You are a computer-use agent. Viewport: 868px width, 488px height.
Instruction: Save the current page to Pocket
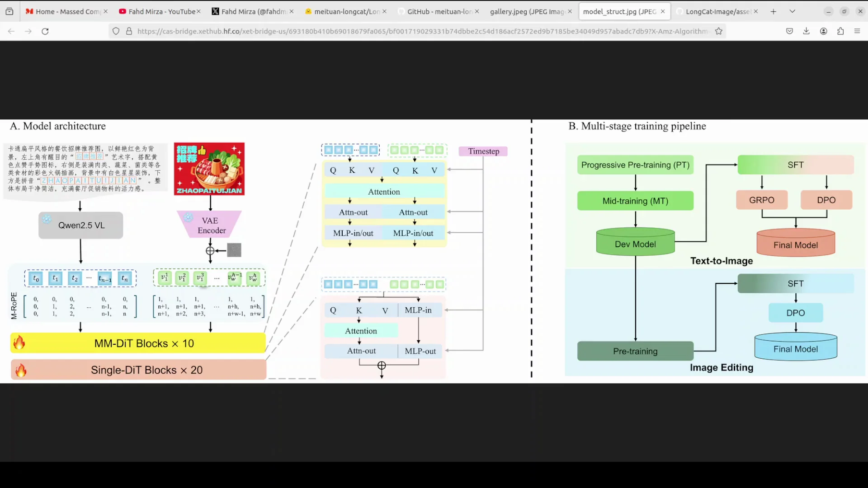(789, 31)
